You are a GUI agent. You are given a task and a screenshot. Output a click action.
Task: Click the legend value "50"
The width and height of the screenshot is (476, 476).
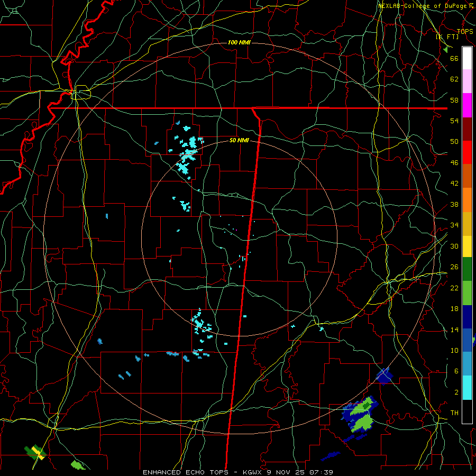point(454,142)
